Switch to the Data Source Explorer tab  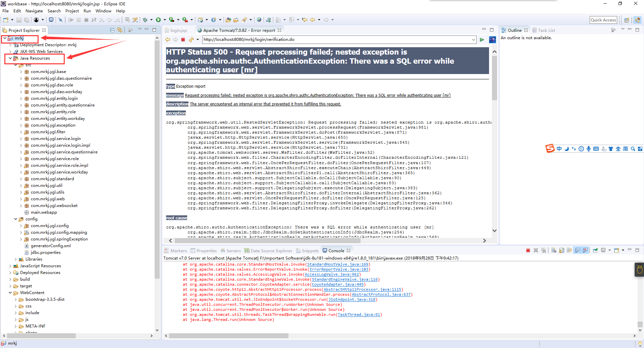[268, 251]
